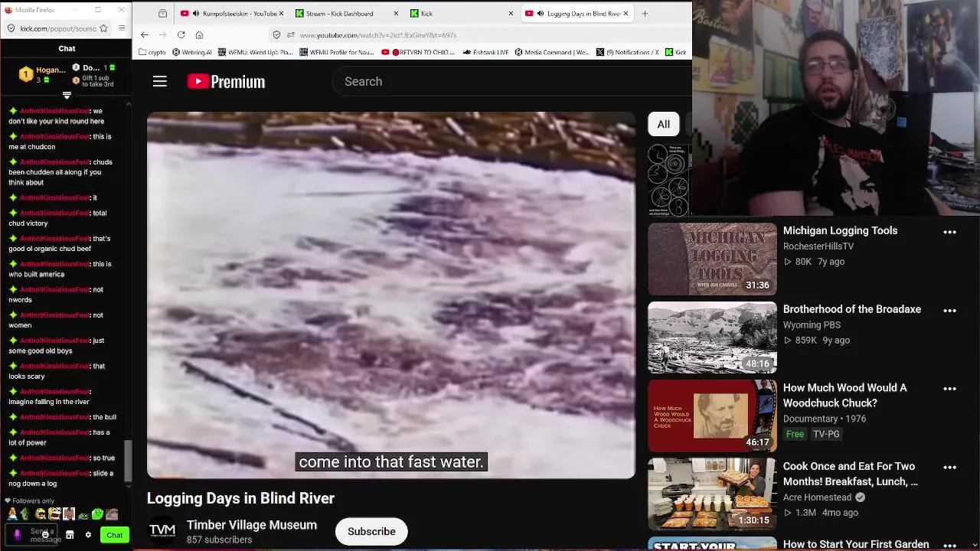This screenshot has width=980, height=551.
Task: Open How Much Wood Would A Woodchuck Chuck thumbnail
Action: (712, 416)
